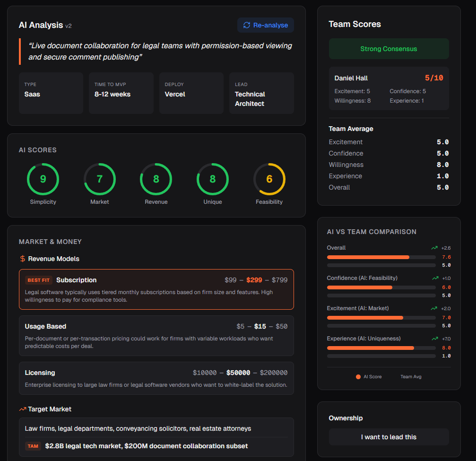Click the Market score gauge of 7
The image size is (476, 461).
(x=100, y=179)
